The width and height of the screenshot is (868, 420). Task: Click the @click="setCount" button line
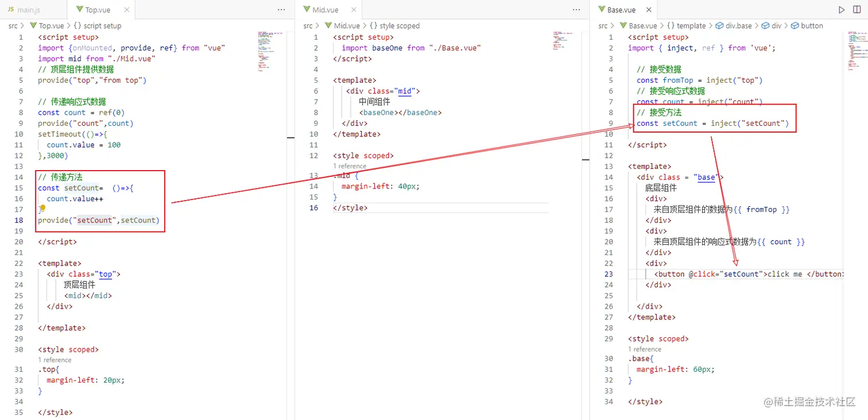click(x=749, y=274)
